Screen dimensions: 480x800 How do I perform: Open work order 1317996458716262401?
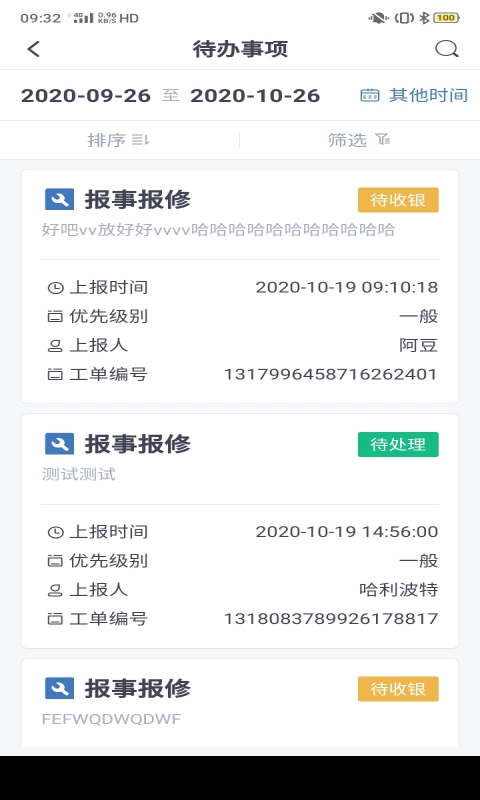pyautogui.click(x=240, y=287)
